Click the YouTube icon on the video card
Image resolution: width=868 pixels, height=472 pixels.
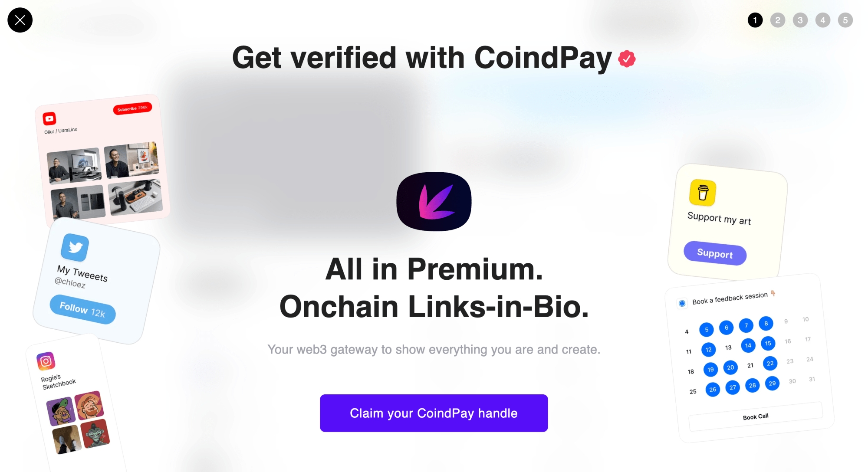click(49, 118)
